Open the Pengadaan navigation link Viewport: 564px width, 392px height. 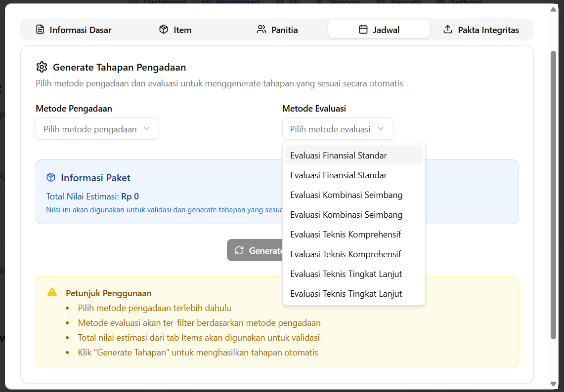pos(230,3)
